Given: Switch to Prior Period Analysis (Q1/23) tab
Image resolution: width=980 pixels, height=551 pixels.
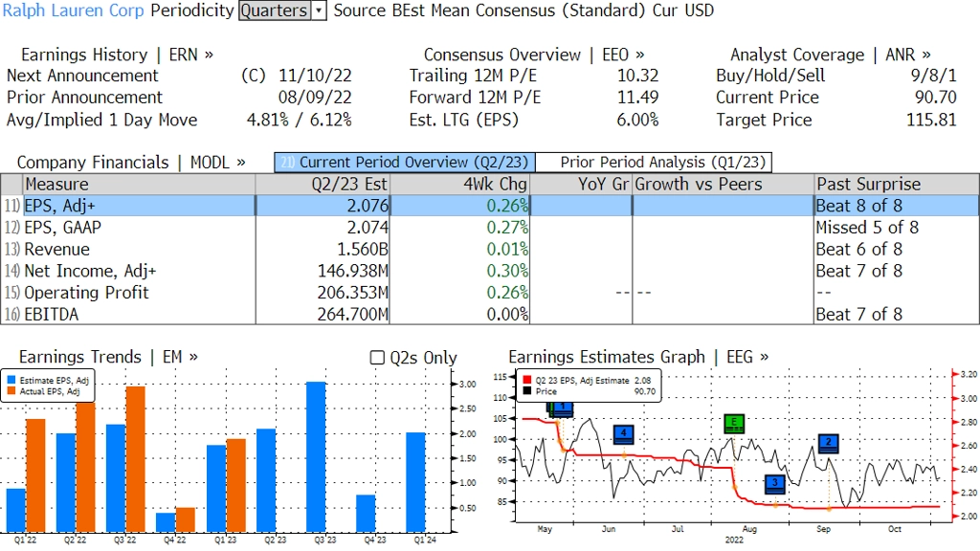Looking at the screenshot, I should [655, 163].
